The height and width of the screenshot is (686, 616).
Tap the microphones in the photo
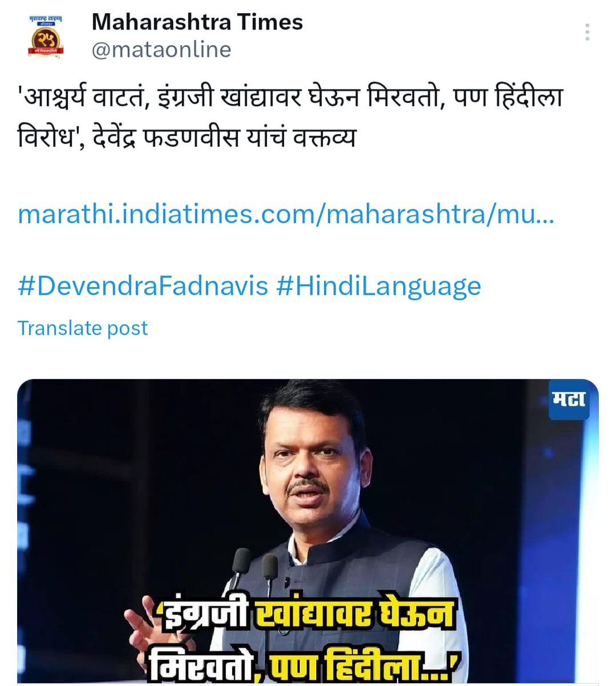254,573
